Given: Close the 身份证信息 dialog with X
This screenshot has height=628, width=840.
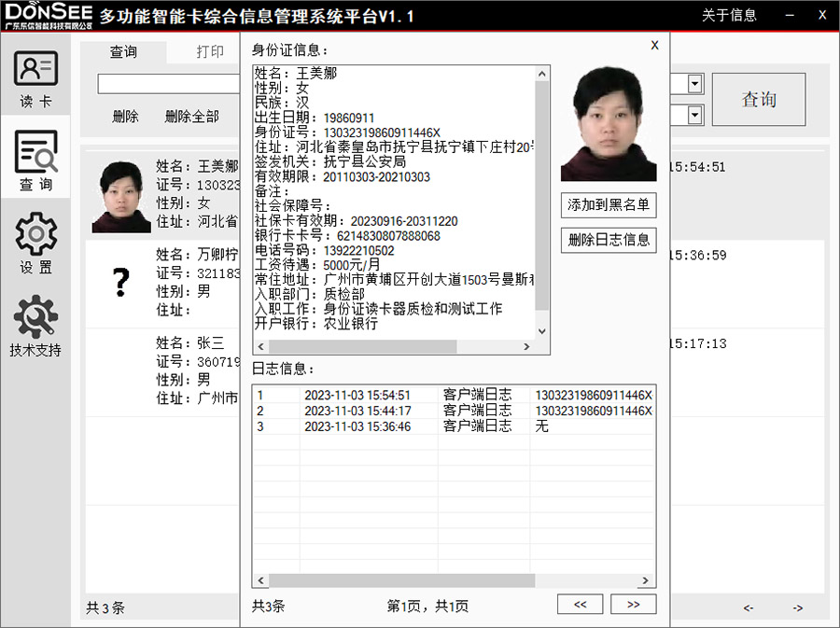Looking at the screenshot, I should (654, 44).
